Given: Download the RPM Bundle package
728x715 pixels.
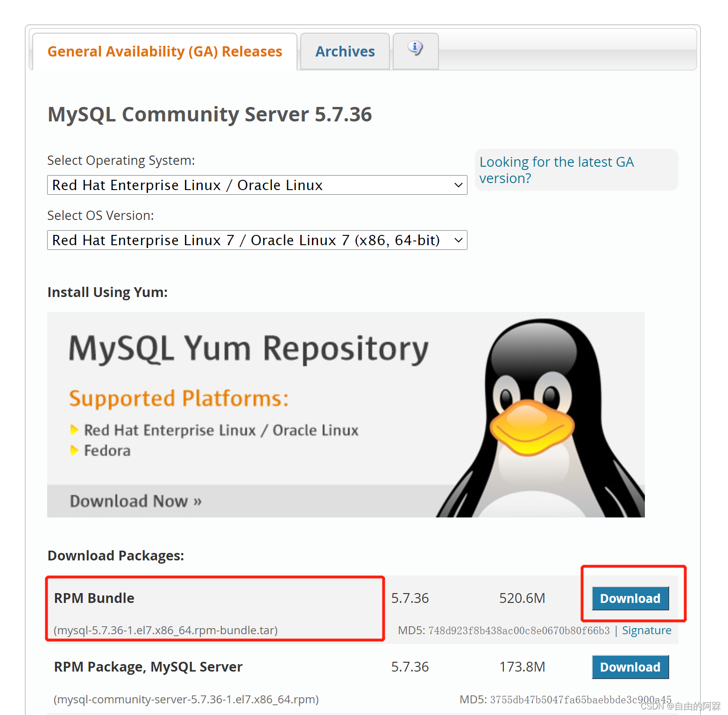Looking at the screenshot, I should point(630,598).
